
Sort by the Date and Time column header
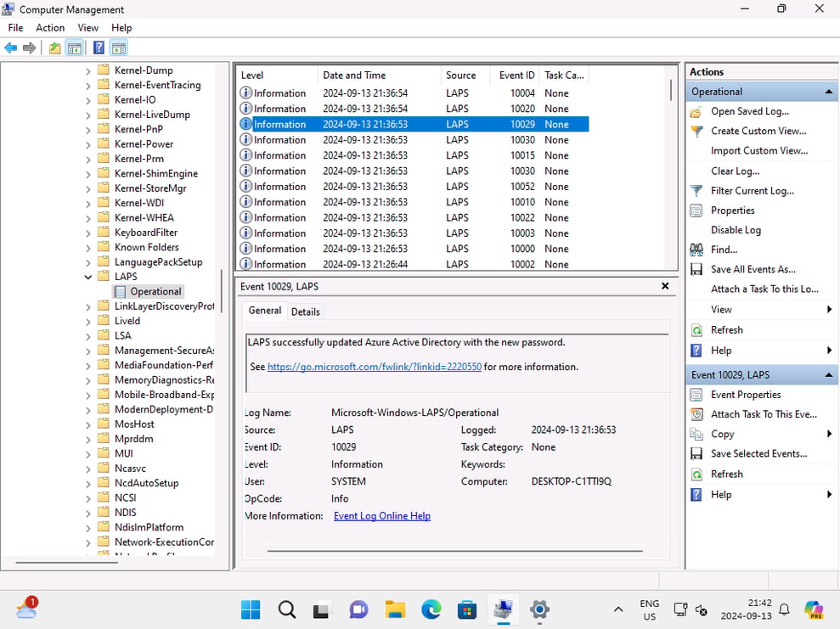pos(380,76)
